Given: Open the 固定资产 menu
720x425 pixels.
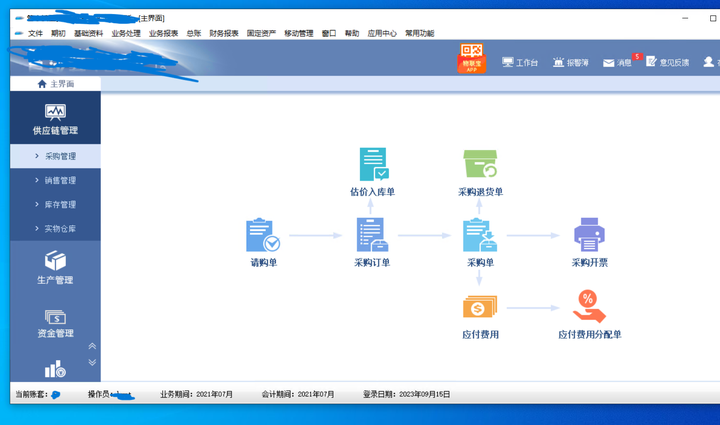Looking at the screenshot, I should (x=261, y=33).
